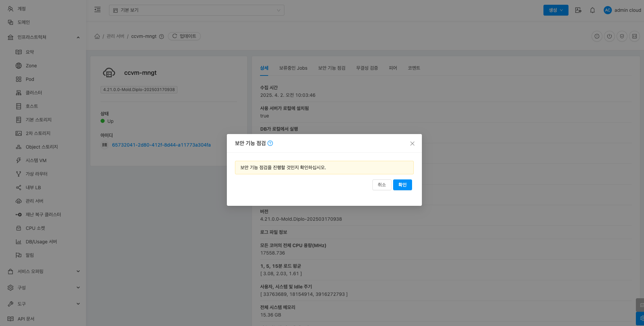Image resolution: width=644 pixels, height=326 pixels.
Task: Click the security check shield icon
Action: coord(622,36)
